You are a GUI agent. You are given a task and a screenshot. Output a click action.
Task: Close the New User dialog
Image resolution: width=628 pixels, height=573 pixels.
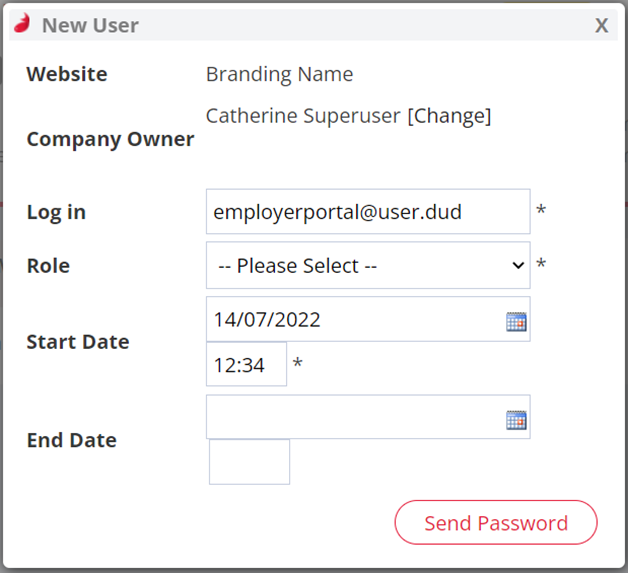(x=601, y=26)
